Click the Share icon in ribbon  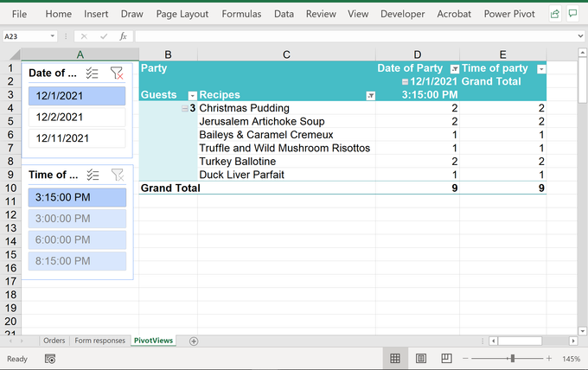click(x=555, y=14)
